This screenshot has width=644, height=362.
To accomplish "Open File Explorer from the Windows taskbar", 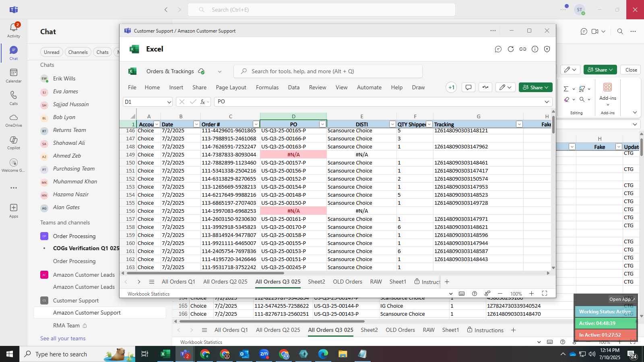I will coord(343,354).
